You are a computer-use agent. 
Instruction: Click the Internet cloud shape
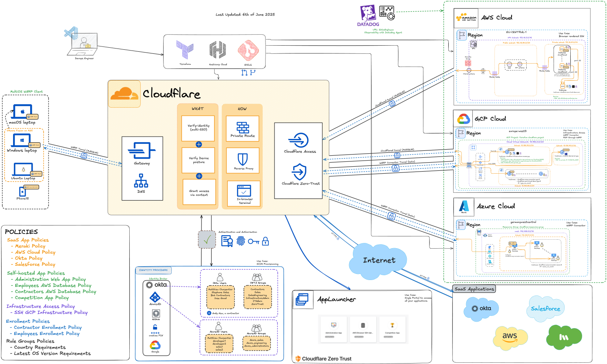click(x=379, y=260)
